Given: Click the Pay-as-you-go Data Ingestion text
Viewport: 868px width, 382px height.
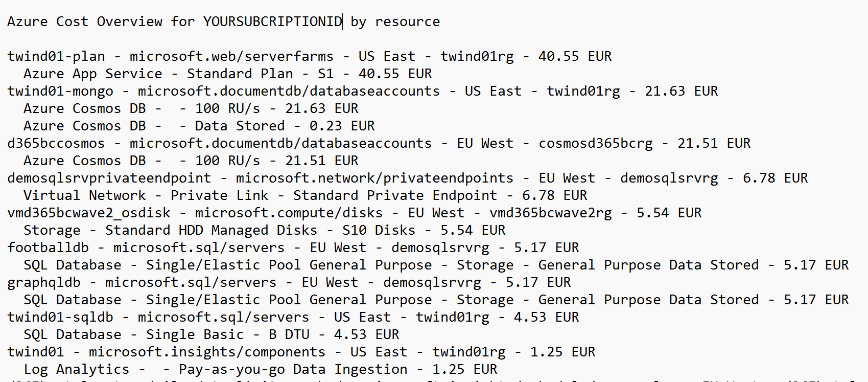Looking at the screenshot, I should tap(293, 369).
